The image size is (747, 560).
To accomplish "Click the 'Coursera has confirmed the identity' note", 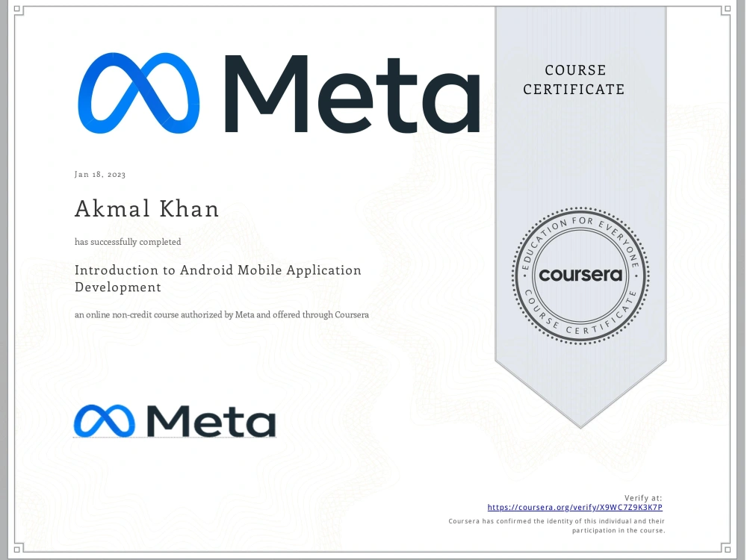I will [557, 526].
